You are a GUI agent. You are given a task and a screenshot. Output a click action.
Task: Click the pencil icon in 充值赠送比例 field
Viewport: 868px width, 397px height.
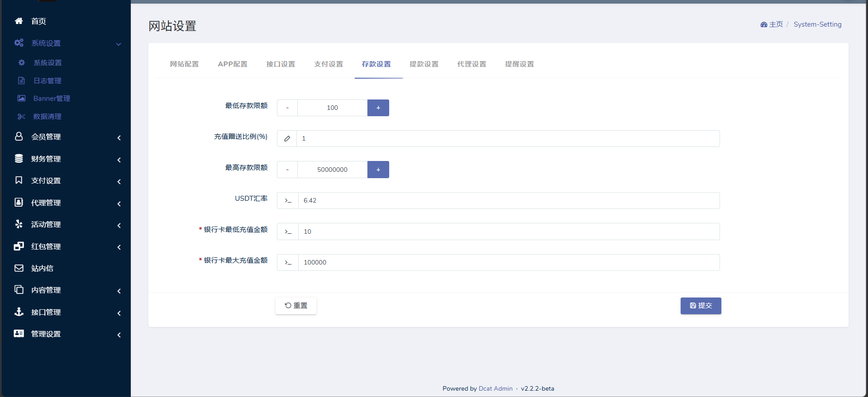coord(287,138)
